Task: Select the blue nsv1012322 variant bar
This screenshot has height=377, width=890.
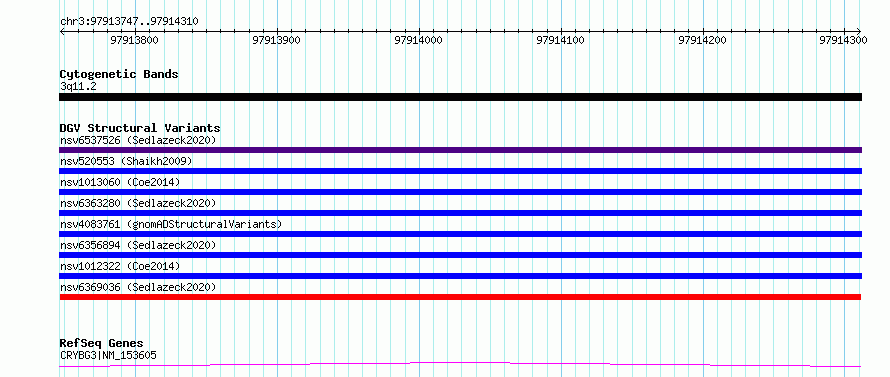Action: 460,276
